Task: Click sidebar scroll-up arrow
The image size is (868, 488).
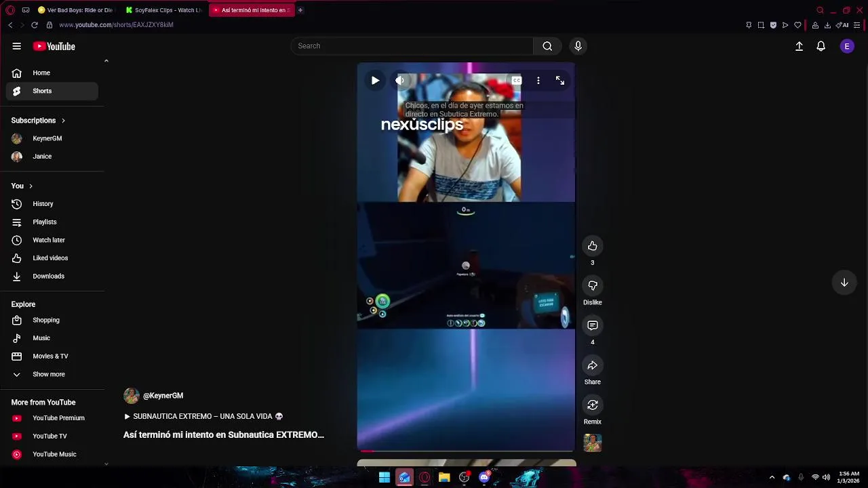Action: 106,61
